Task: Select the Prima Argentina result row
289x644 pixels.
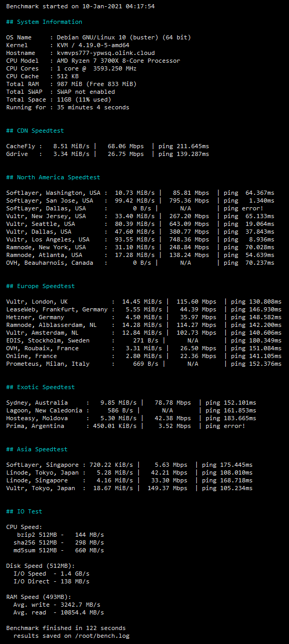Action: click(x=126, y=426)
